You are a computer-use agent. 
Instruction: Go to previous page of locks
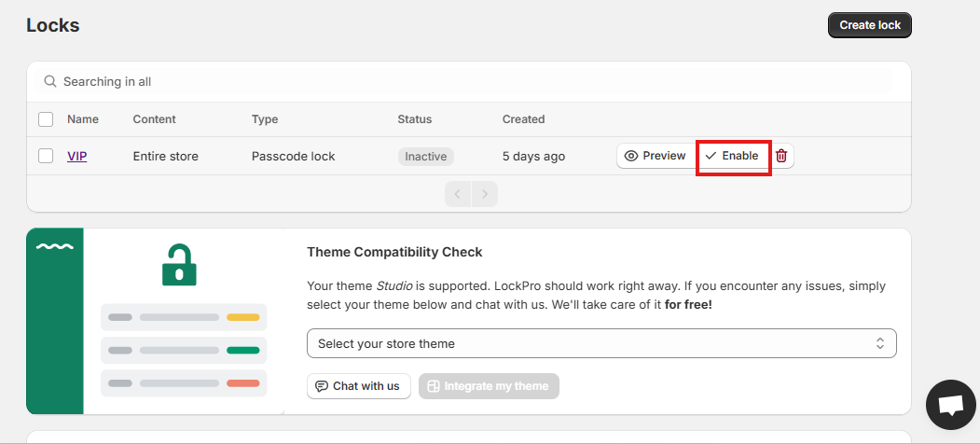pyautogui.click(x=459, y=194)
